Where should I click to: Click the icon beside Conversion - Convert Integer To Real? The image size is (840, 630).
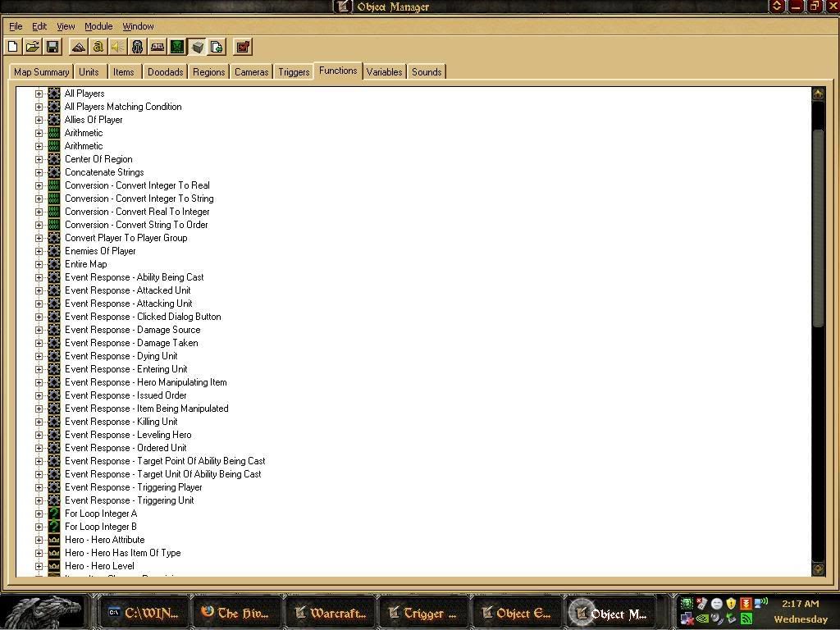[54, 185]
